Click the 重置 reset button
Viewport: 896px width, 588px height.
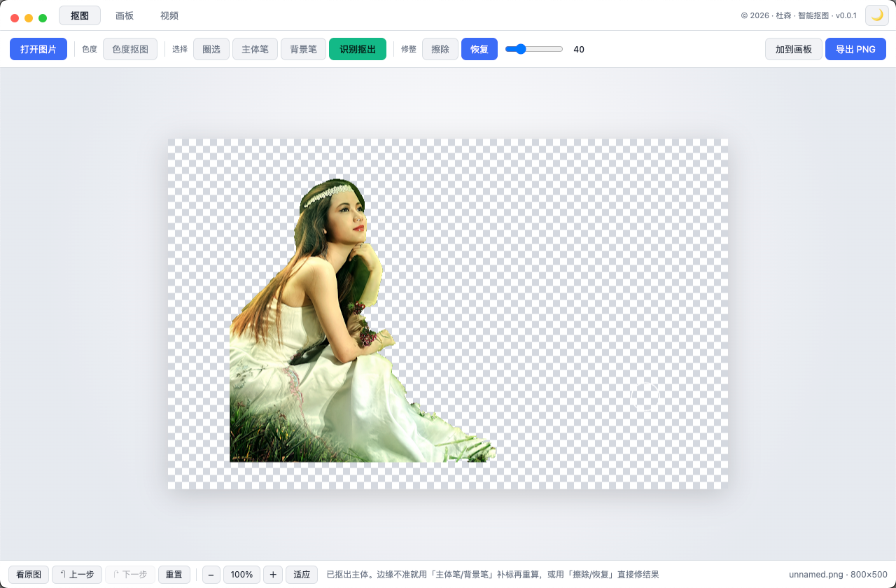point(174,575)
